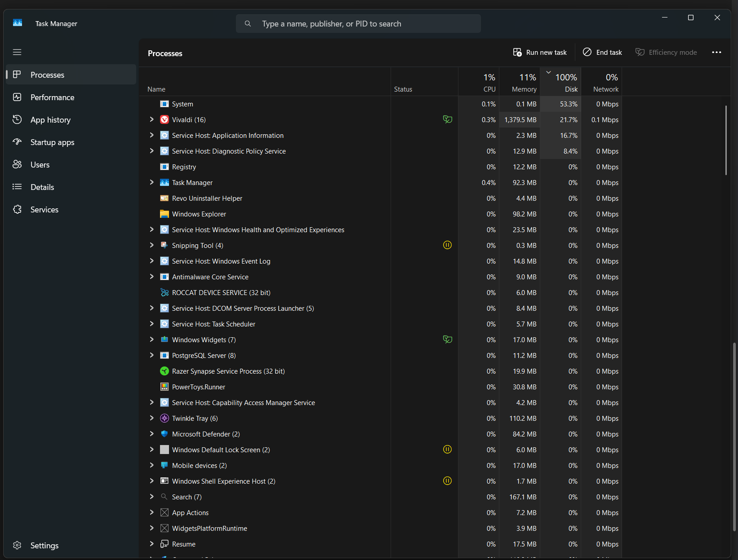The image size is (738, 560).
Task: Click the PostgreSQL Server process icon
Action: [164, 355]
